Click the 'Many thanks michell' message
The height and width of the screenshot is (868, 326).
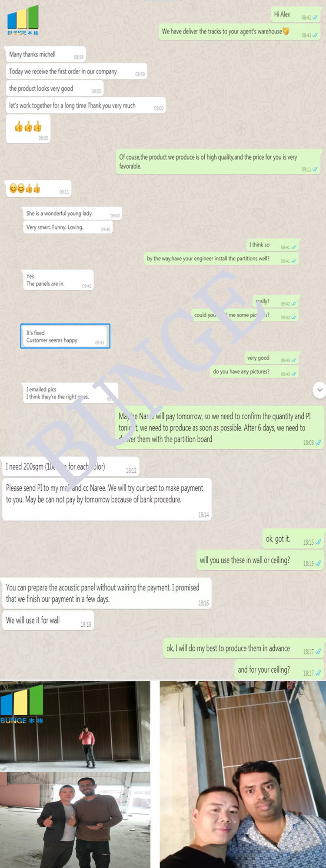pyautogui.click(x=45, y=55)
